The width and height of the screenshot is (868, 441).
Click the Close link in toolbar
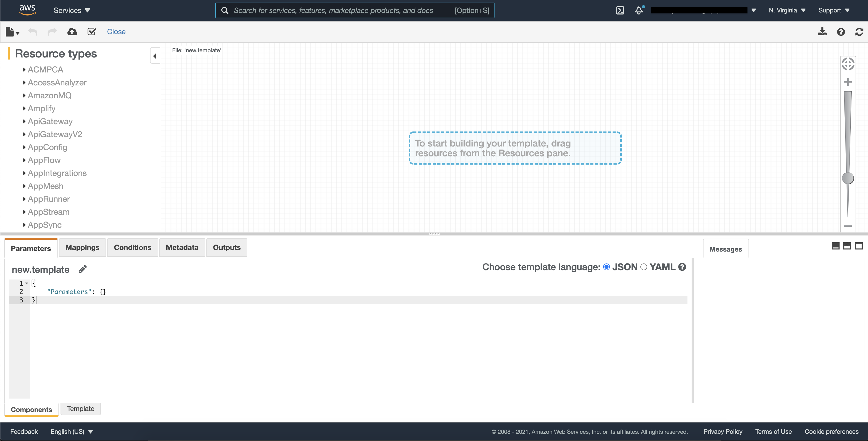click(116, 32)
